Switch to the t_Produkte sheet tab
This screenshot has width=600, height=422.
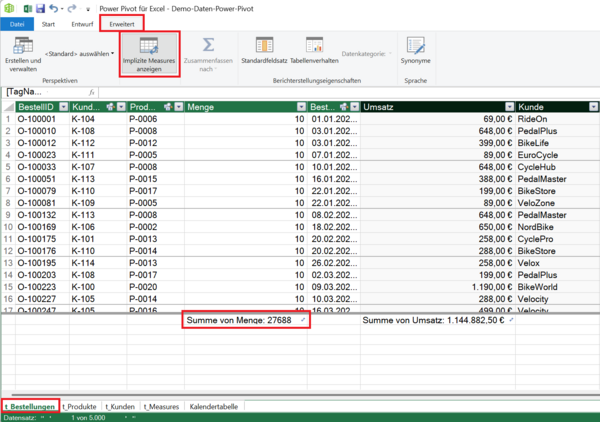click(x=78, y=407)
